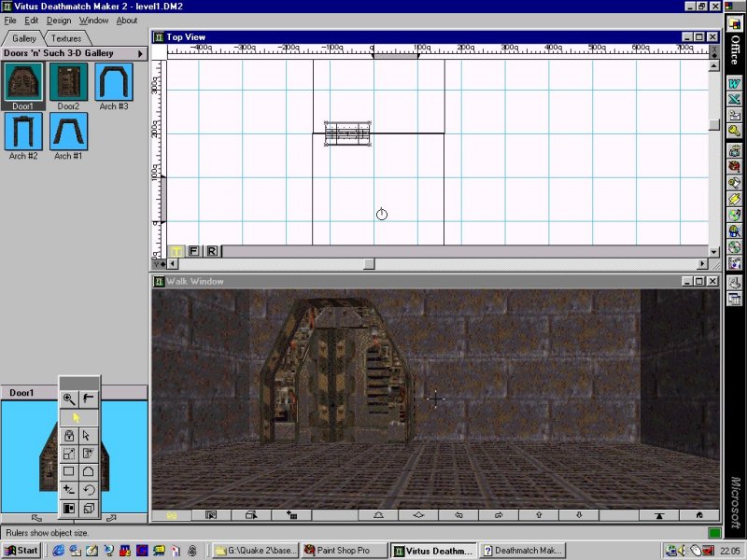Pick the scale object tool

coord(69,454)
